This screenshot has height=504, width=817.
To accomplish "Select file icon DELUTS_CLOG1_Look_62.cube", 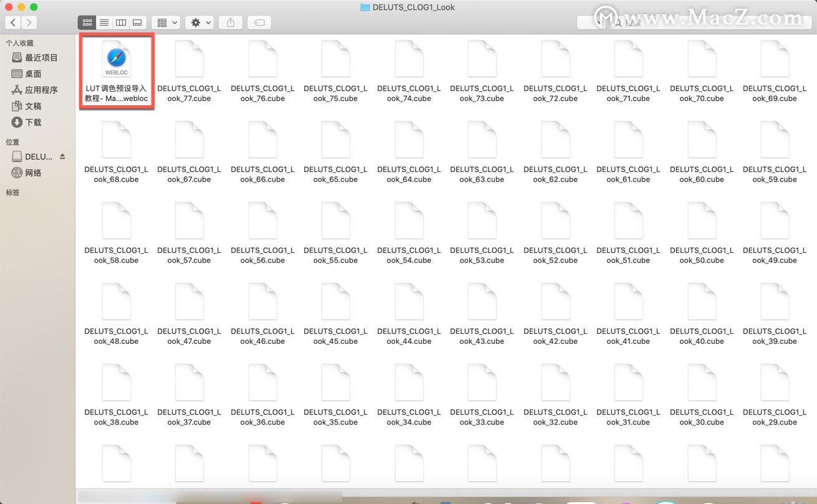I will click(556, 141).
